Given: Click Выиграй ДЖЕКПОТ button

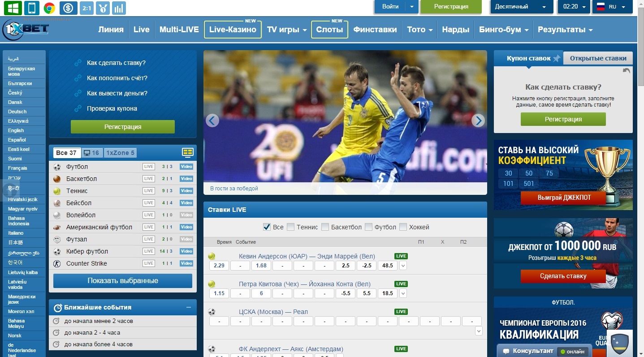Looking at the screenshot, I should [563, 198].
